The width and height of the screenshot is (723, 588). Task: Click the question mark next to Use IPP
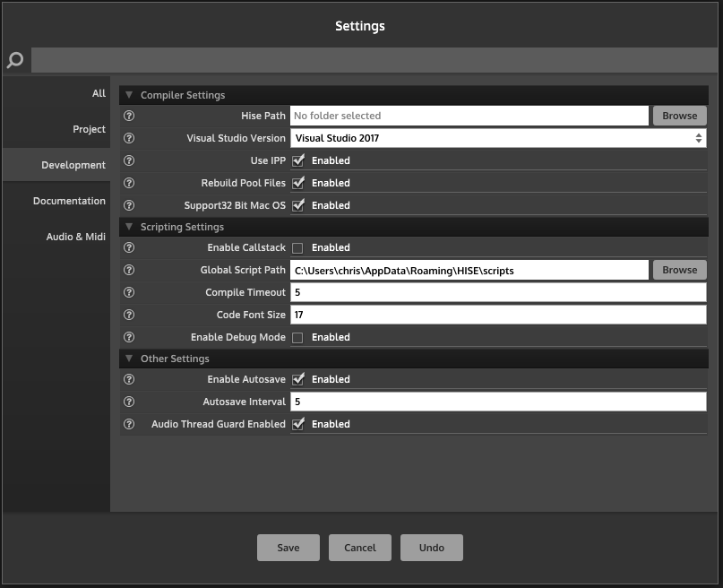[129, 160]
